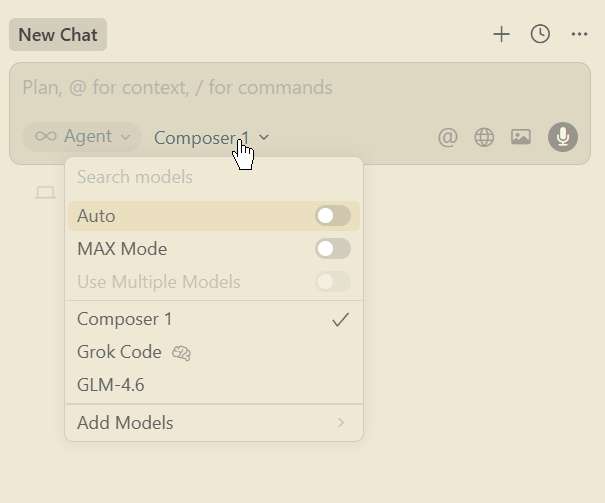The width and height of the screenshot is (605, 503).
Task: Turn on the MAX Mode toggle
Action: click(332, 249)
